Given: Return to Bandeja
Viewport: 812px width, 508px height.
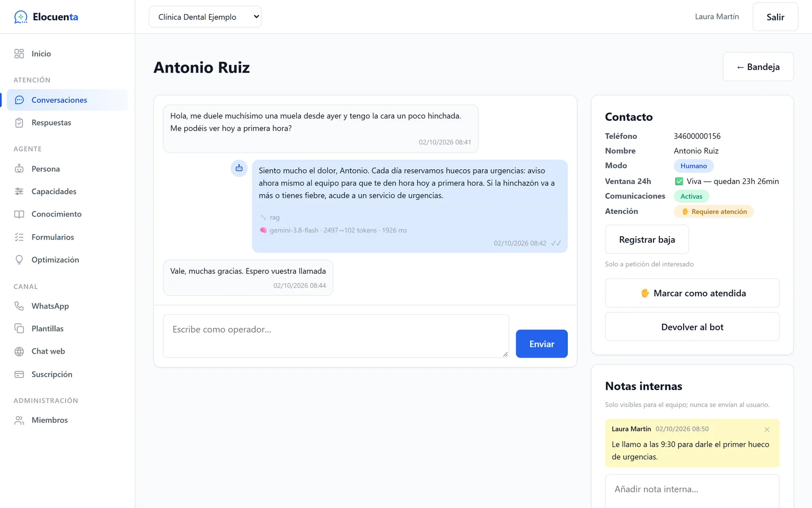Looking at the screenshot, I should coord(758,67).
